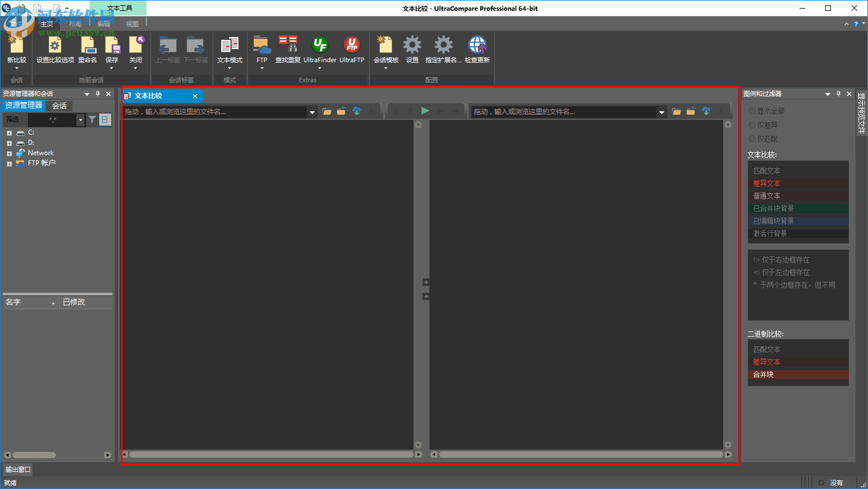Click the 保存 save button
Viewport: 868px width, 489px height.
pos(112,50)
